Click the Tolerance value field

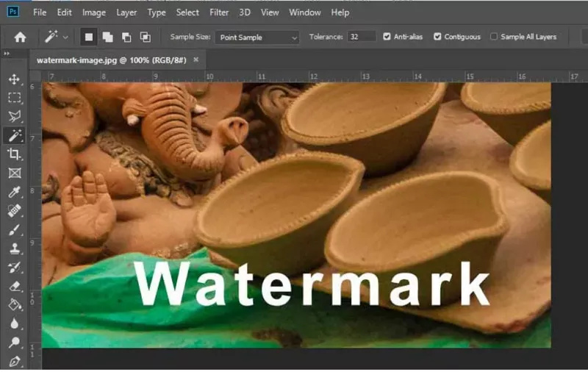pos(362,37)
